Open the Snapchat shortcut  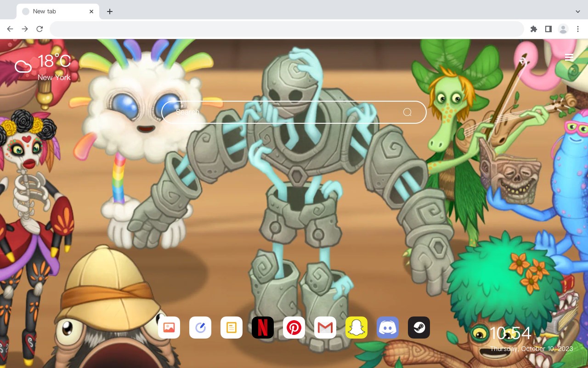[356, 328]
